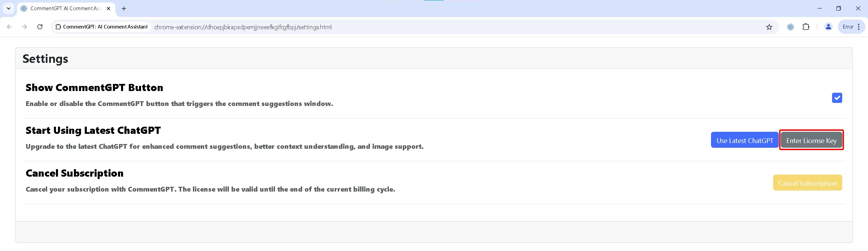Click the Settings heading text
This screenshot has height=251, width=868.
coord(45,59)
